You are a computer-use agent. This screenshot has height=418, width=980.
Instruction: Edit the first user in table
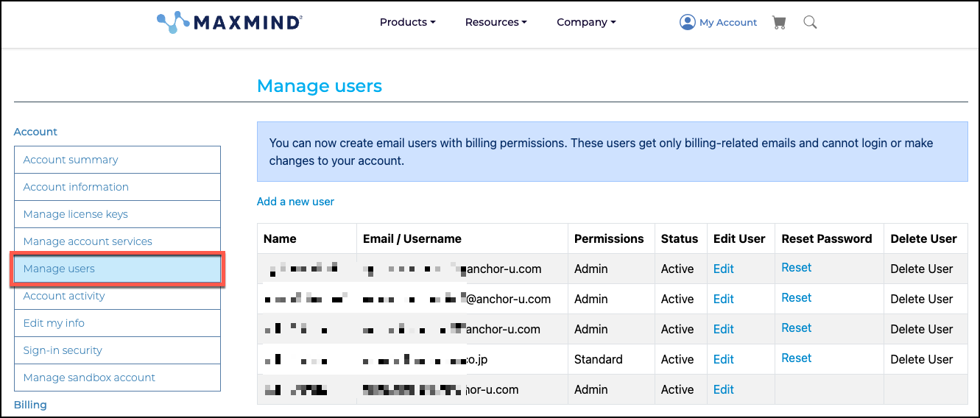point(723,269)
